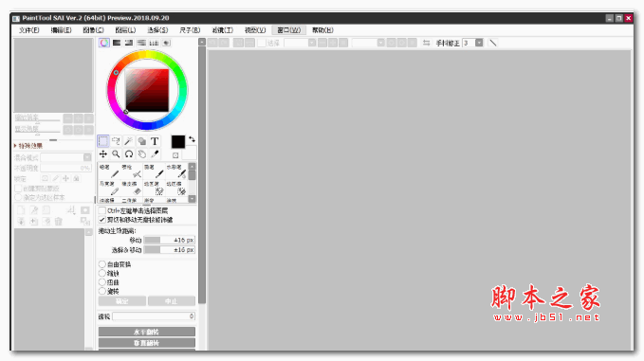The image size is (644, 361).
Task: Check the 创建剪贴蒙版 checkbox
Action: (x=18, y=189)
